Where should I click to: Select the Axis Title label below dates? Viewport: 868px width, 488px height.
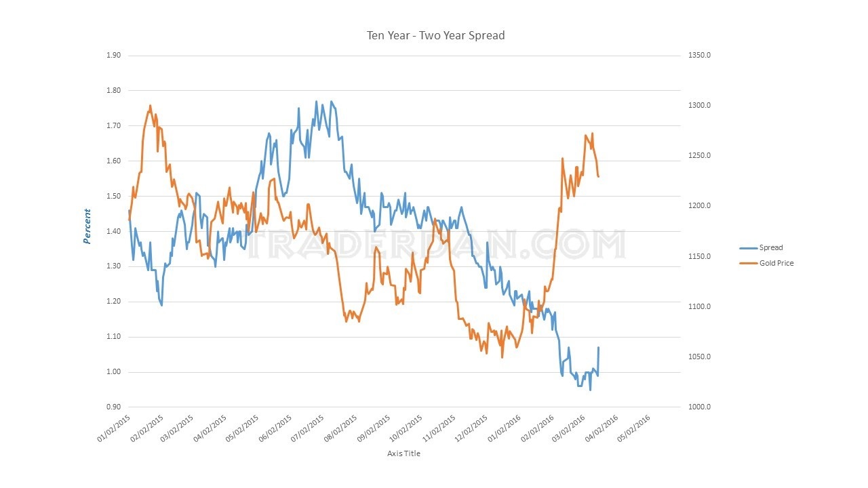click(403, 453)
